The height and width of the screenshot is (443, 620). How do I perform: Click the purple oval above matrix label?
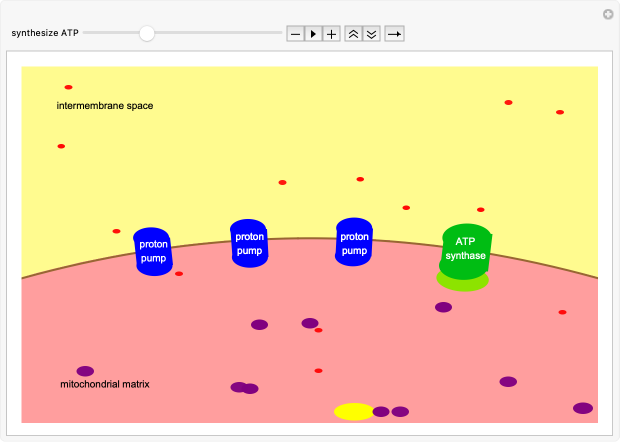point(85,371)
